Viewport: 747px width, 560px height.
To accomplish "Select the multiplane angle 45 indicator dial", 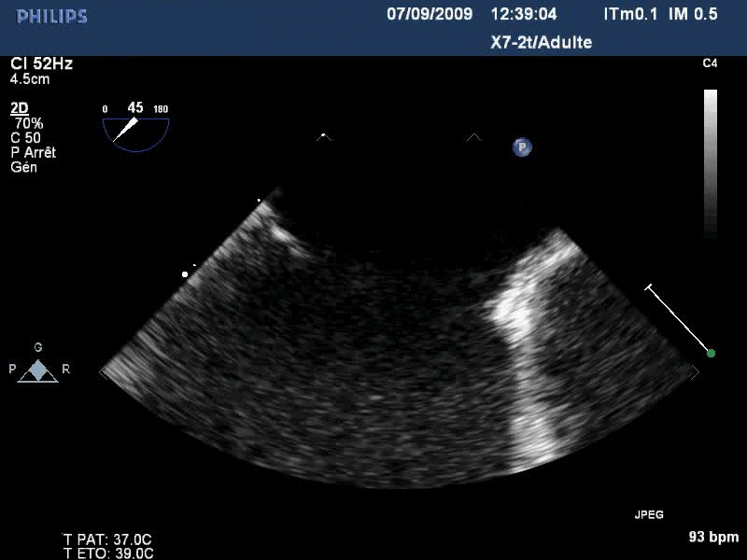I will pos(135,133).
